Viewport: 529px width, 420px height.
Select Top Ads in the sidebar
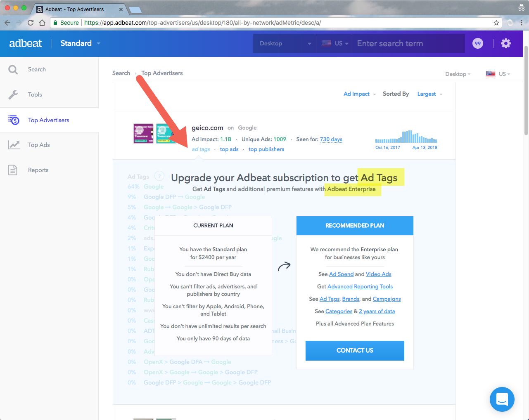(39, 145)
